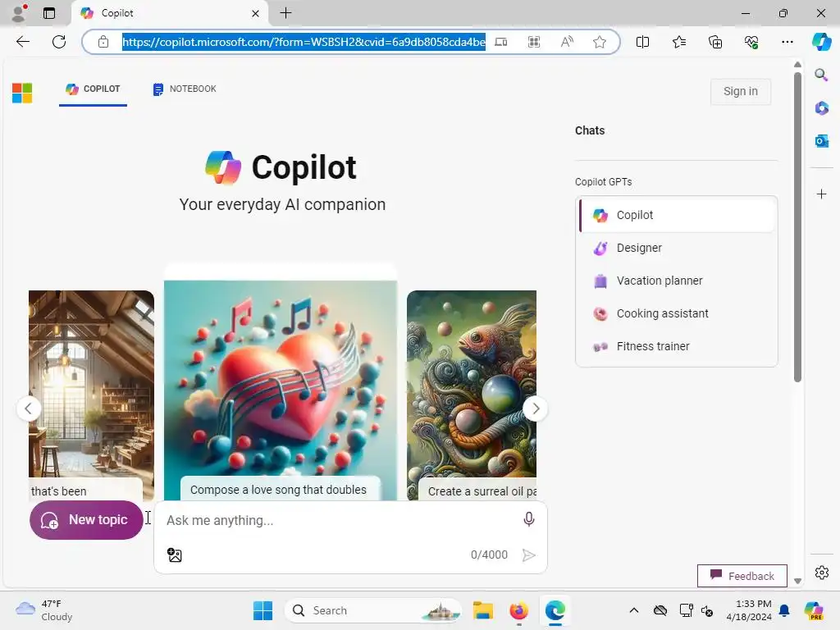Select the Vacation planner GPT
Viewport: 840px width, 630px height.
coord(678,281)
